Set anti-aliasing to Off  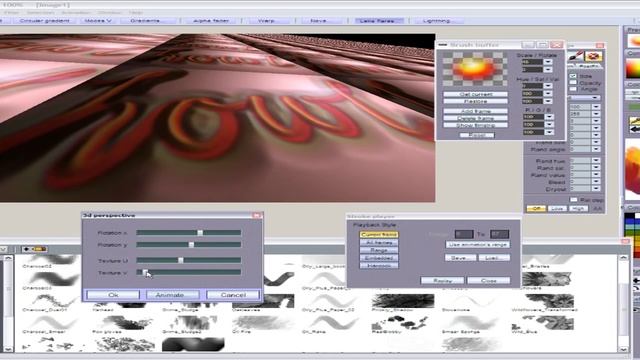[536, 209]
